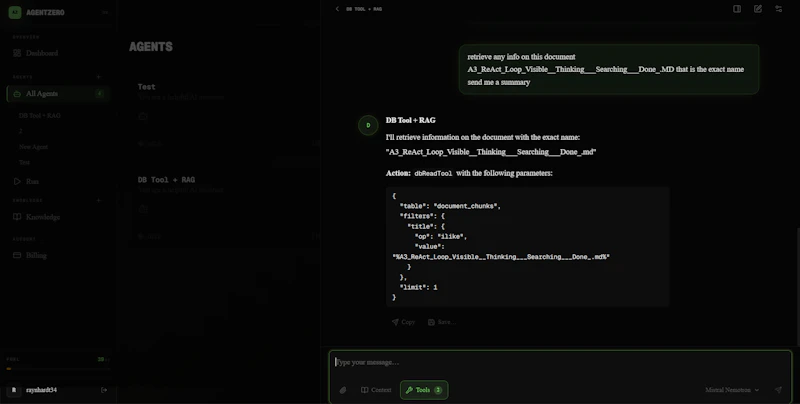
Task: Click the DB TOOL + RAG chat header title
Action: tap(364, 9)
